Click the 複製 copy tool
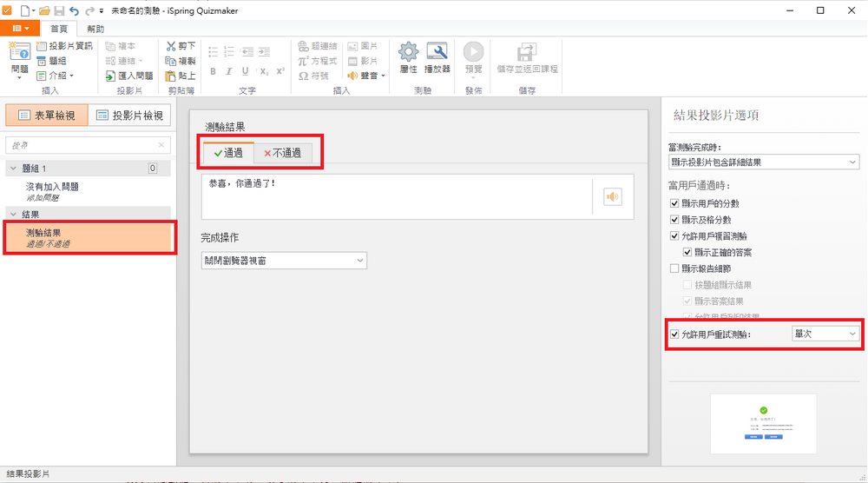 [x=181, y=61]
